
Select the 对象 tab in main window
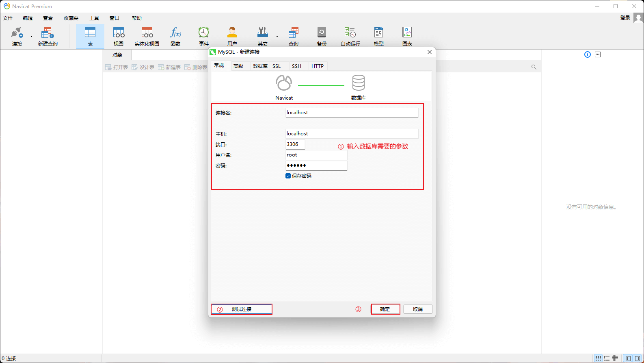coord(117,55)
